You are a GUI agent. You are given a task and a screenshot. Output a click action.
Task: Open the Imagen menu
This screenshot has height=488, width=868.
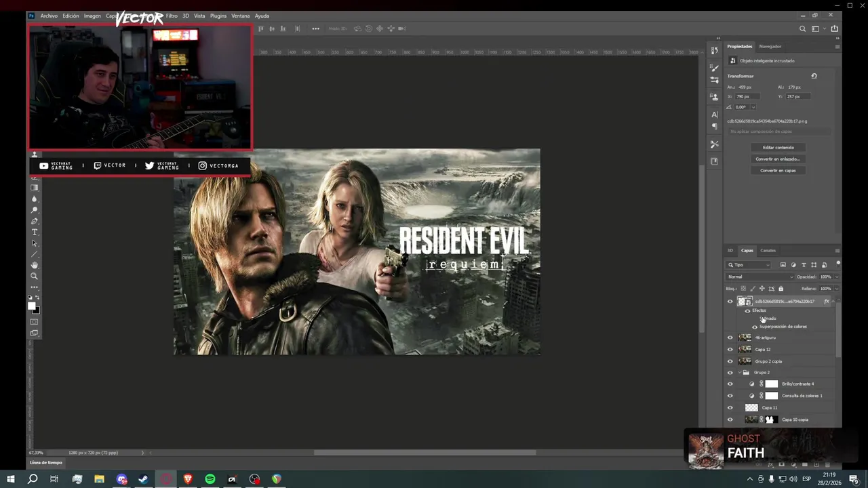tap(92, 16)
